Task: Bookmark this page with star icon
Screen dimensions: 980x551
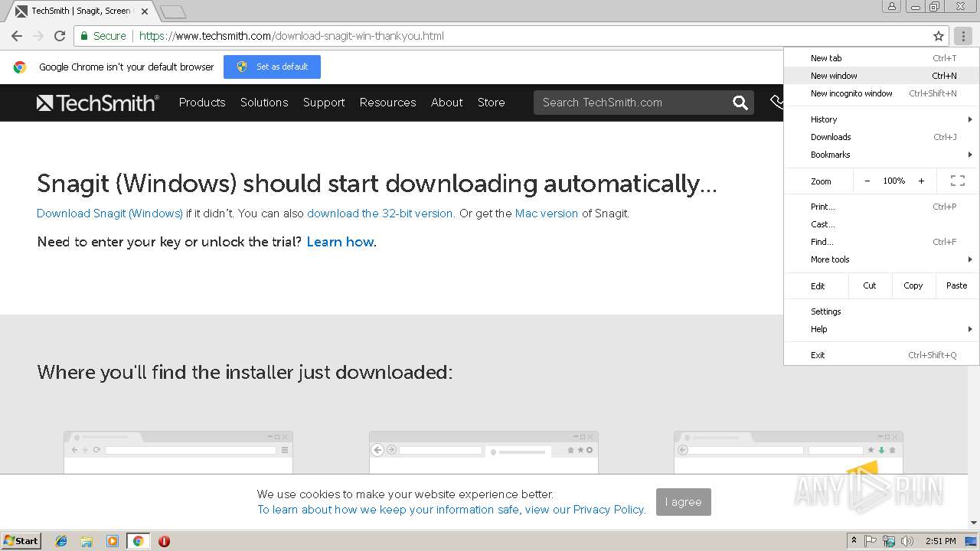Action: click(939, 36)
